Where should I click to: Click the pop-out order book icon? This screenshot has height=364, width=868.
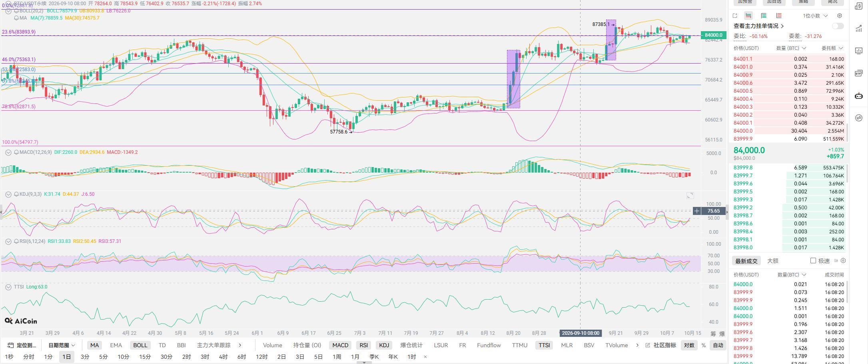point(735,16)
